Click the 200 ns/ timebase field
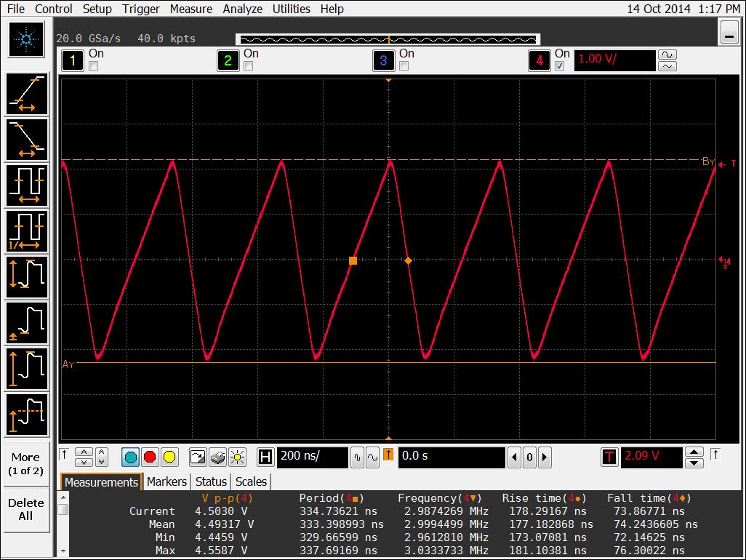746x560 pixels. click(312, 457)
